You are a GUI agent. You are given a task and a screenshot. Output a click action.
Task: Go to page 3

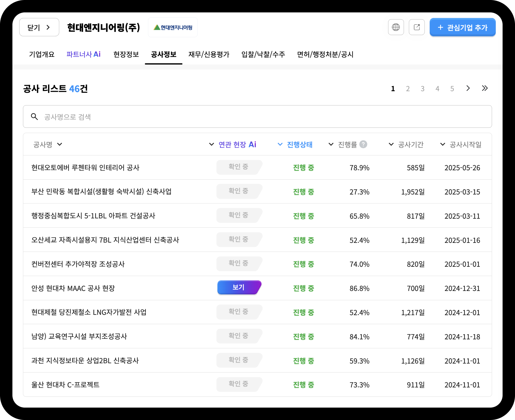pos(423,89)
